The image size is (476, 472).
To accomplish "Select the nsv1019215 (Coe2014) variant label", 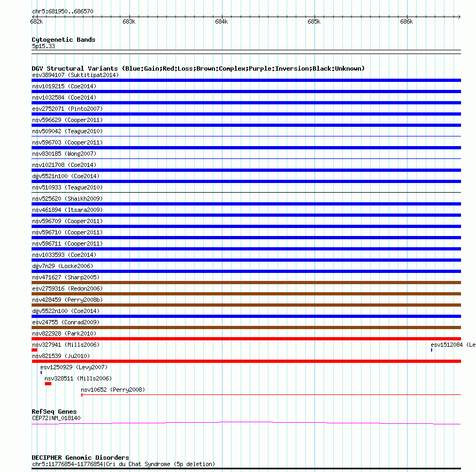I will tap(64, 86).
